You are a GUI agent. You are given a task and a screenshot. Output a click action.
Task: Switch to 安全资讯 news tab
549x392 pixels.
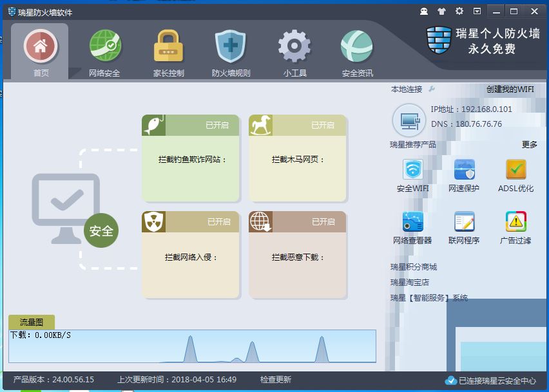tap(357, 52)
